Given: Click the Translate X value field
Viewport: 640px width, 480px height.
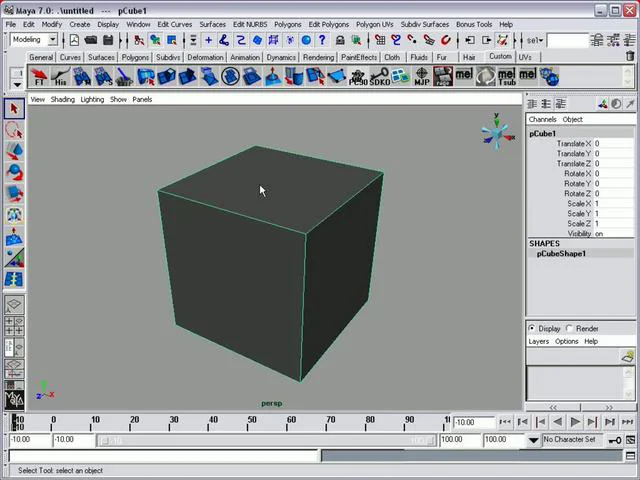Looking at the screenshot, I should pos(613,144).
